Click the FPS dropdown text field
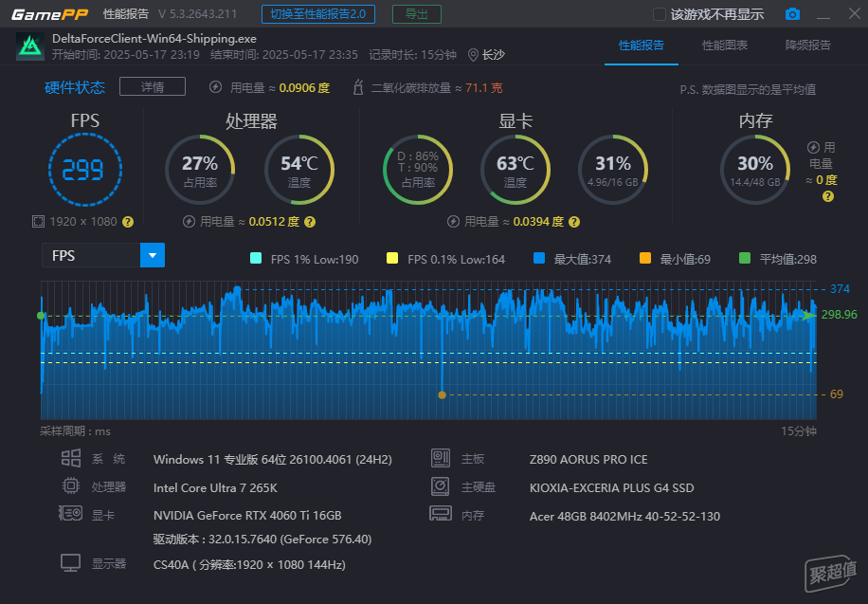The image size is (868, 604). (91, 255)
